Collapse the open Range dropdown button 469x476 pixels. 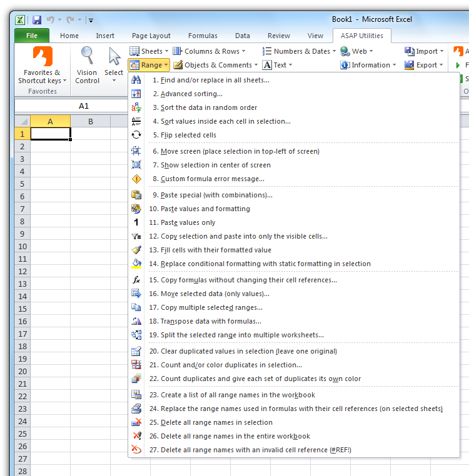(149, 65)
